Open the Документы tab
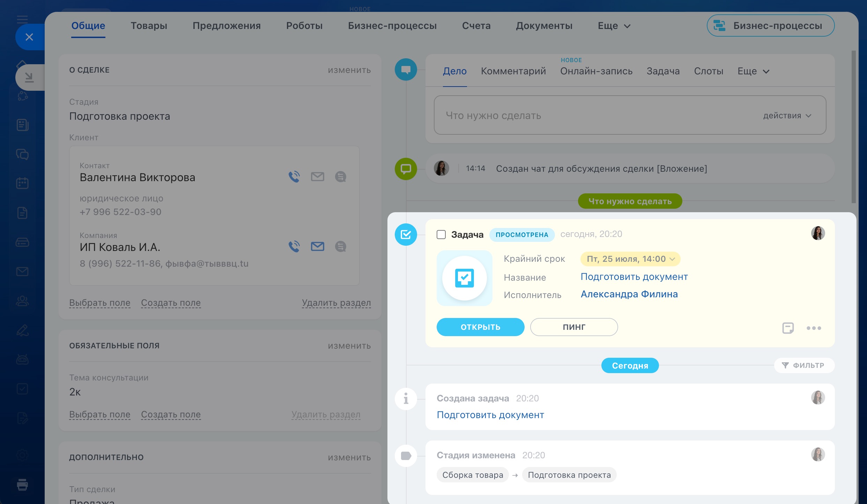Viewport: 867px width, 504px height. point(544,26)
